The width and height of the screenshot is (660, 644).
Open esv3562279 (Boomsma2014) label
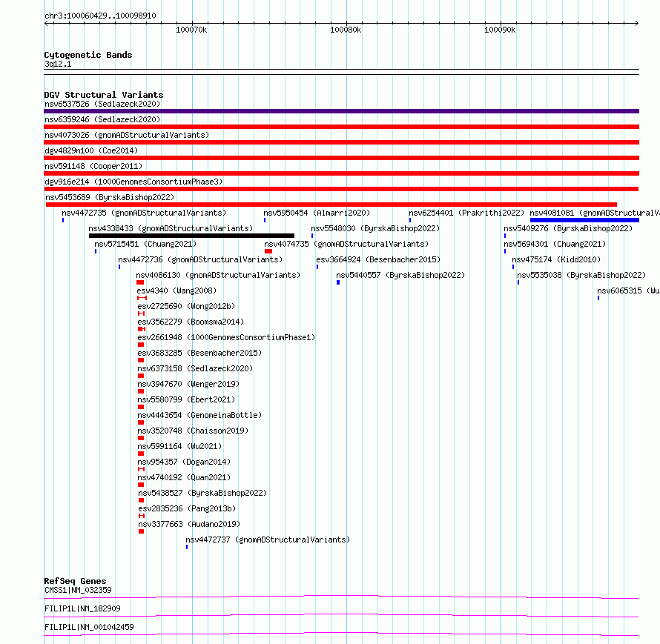click(x=191, y=322)
